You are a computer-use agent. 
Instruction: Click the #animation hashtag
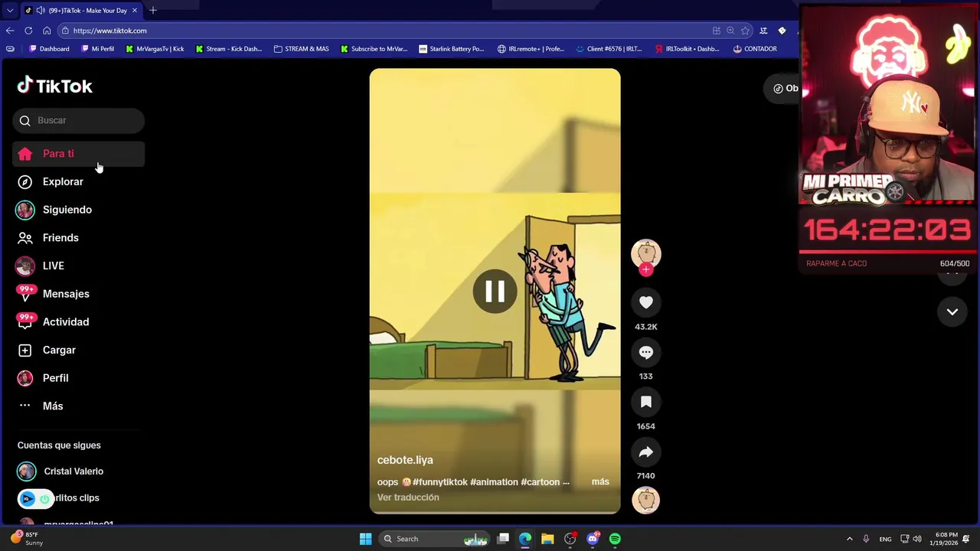pos(494,482)
